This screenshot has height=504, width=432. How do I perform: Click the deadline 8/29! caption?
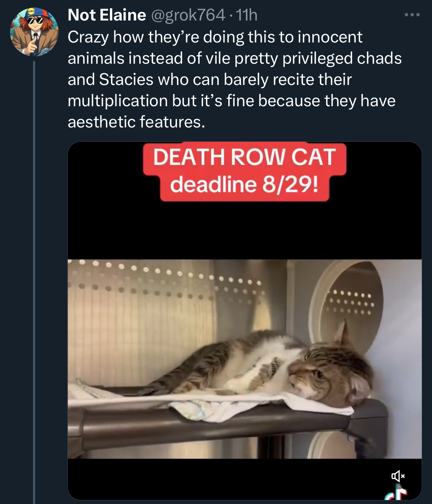[244, 185]
